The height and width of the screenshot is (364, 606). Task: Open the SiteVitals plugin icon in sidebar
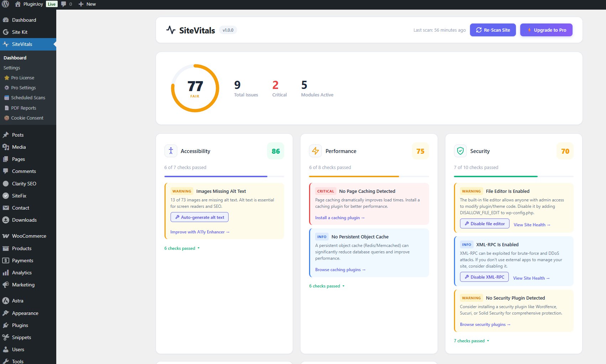pos(5,44)
